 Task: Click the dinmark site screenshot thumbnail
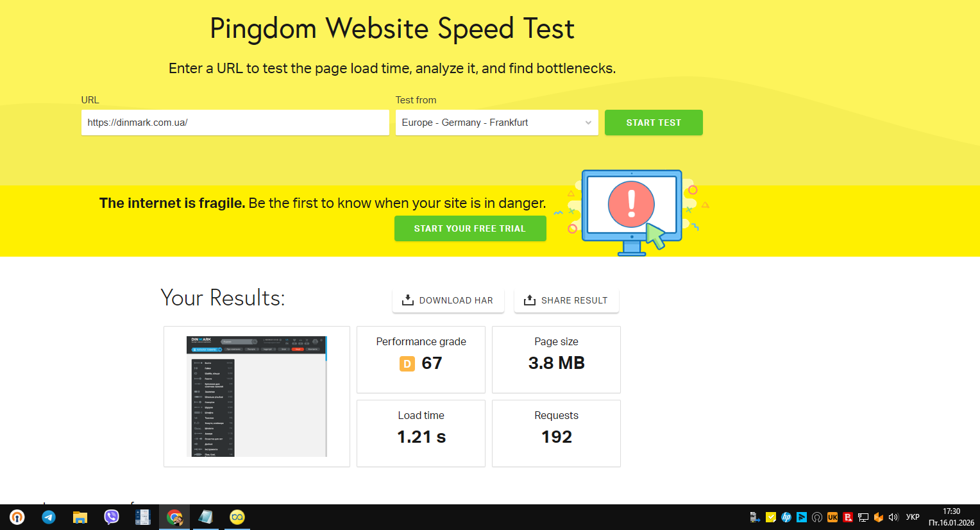pyautogui.click(x=257, y=397)
